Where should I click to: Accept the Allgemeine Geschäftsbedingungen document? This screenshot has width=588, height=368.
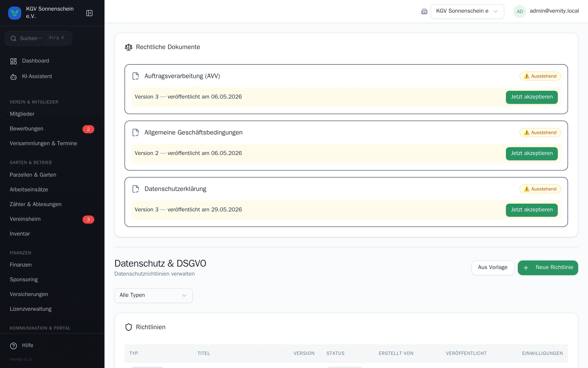(532, 154)
